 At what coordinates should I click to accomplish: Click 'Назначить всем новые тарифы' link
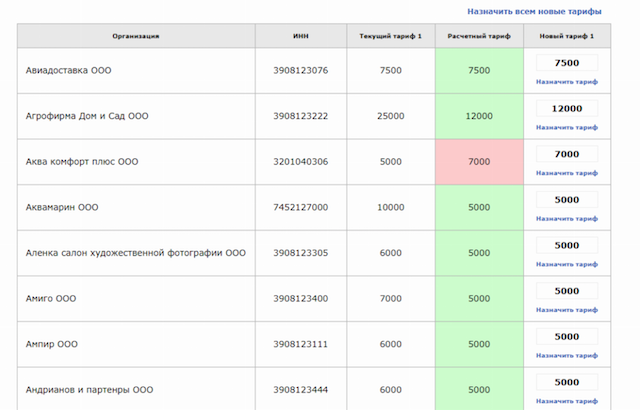534,11
